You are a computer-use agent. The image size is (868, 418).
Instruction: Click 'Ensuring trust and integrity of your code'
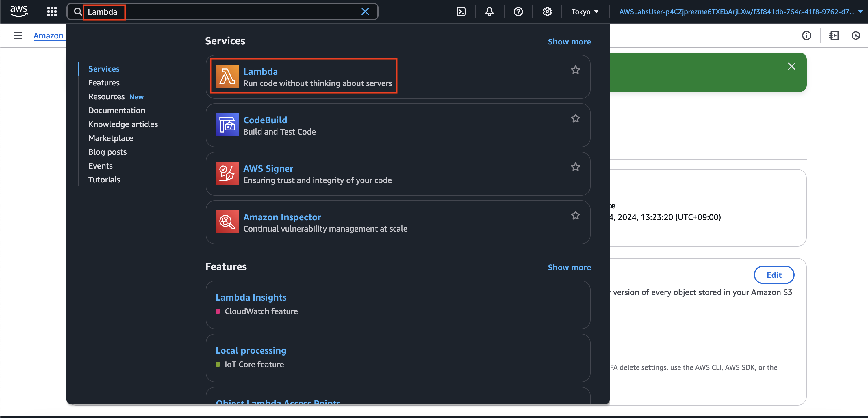coord(318,180)
